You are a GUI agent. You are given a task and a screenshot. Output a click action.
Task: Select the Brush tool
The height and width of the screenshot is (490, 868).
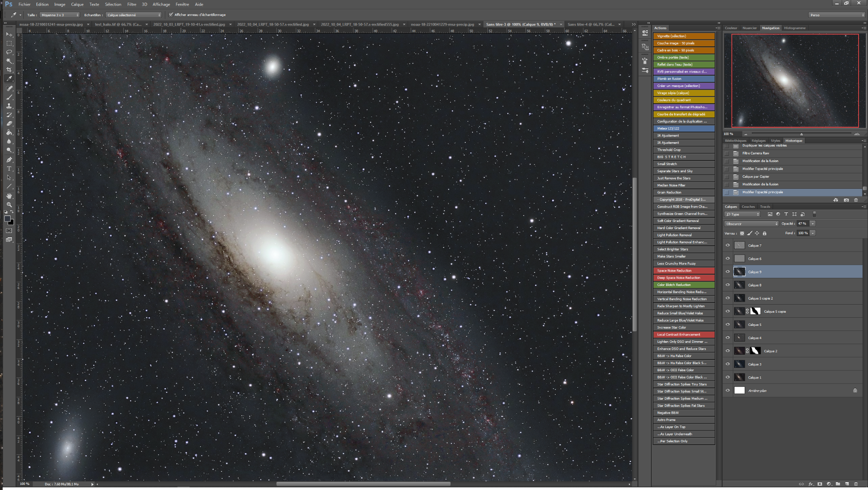pos(9,97)
